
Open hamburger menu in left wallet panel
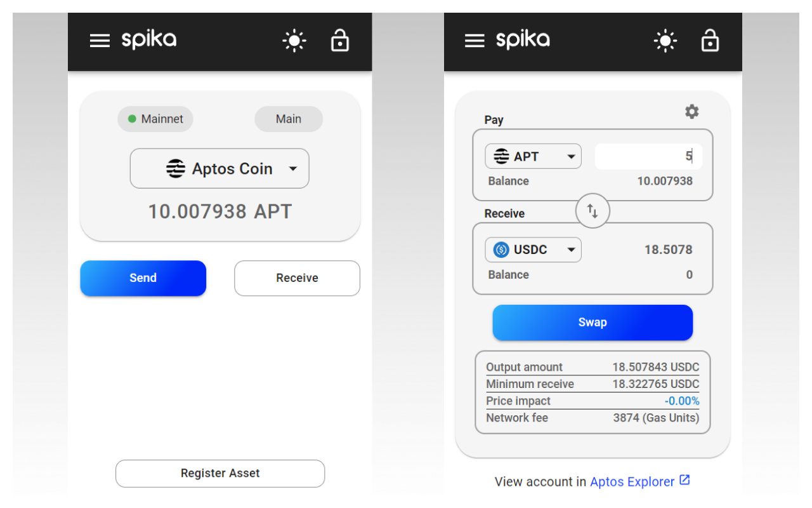[100, 41]
